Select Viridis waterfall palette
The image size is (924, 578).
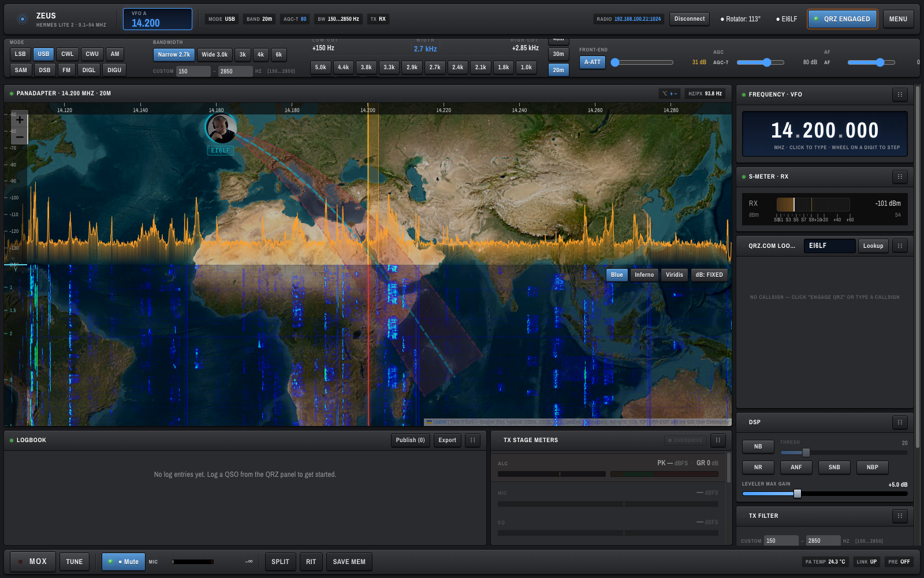[x=674, y=275]
